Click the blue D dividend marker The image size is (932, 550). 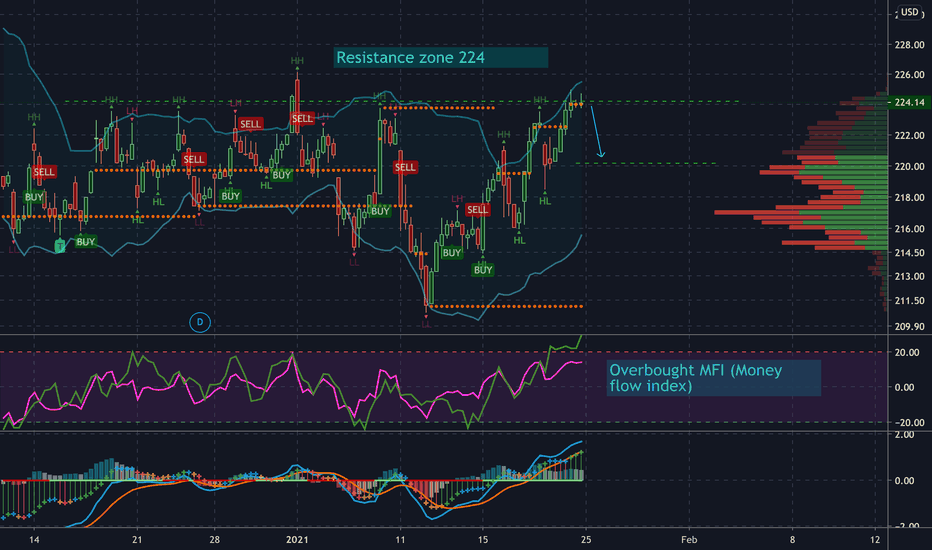[x=200, y=322]
